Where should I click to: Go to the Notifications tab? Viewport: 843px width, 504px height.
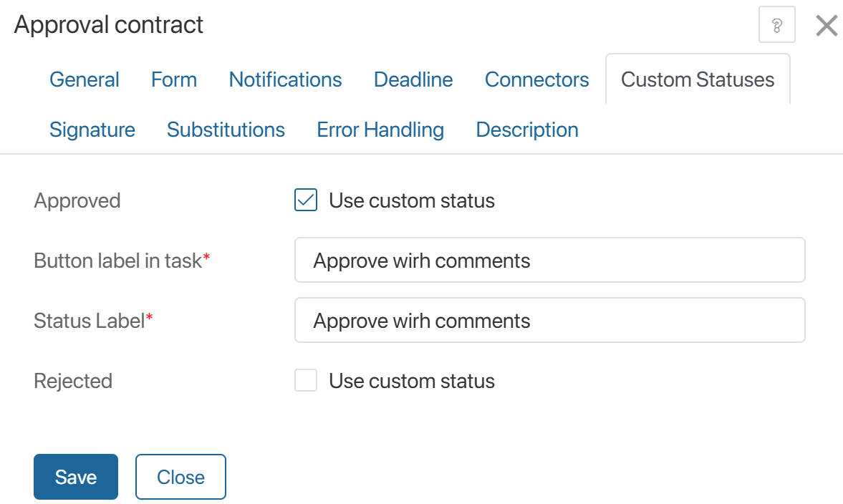click(285, 79)
